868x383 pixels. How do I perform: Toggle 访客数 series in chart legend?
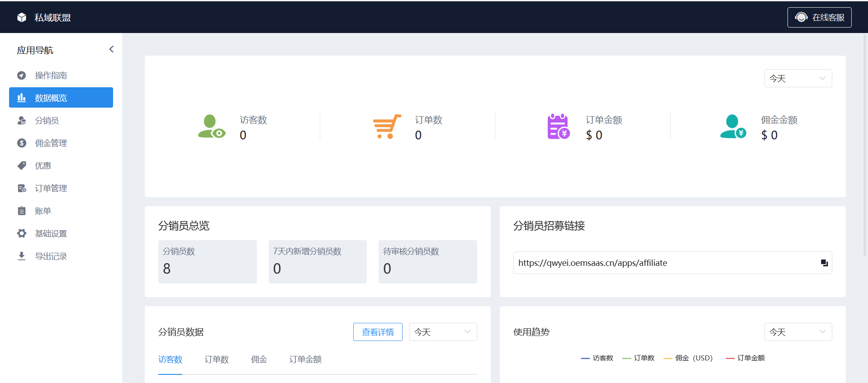coord(597,358)
